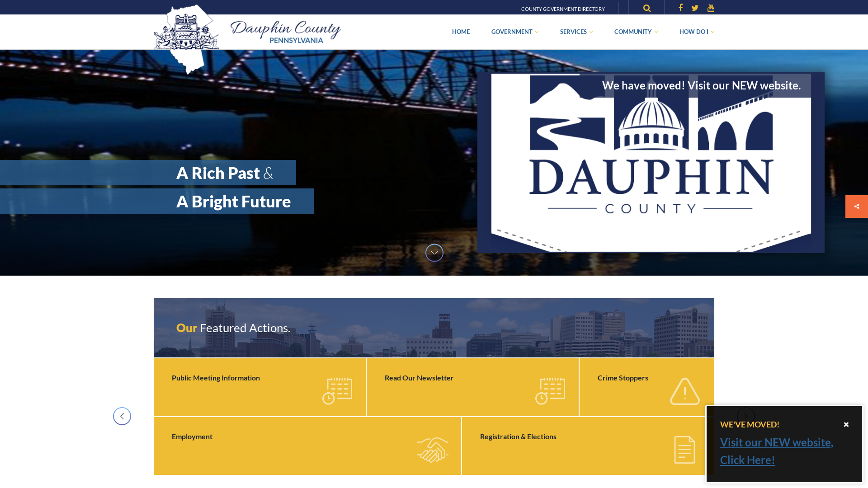Click the Dauphin County Pennsylvania logo
This screenshot has height=488, width=868.
click(x=247, y=39)
